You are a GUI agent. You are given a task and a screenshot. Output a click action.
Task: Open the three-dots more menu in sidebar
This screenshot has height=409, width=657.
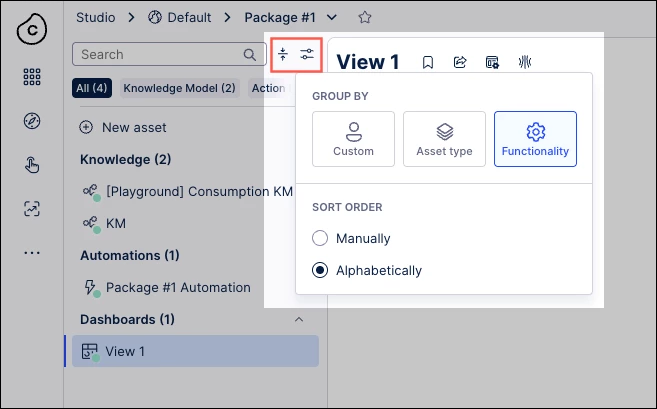(x=32, y=253)
